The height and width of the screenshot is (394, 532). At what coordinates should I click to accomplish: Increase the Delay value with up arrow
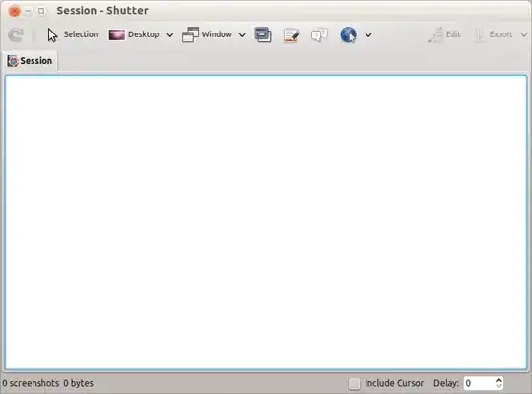[499, 380]
